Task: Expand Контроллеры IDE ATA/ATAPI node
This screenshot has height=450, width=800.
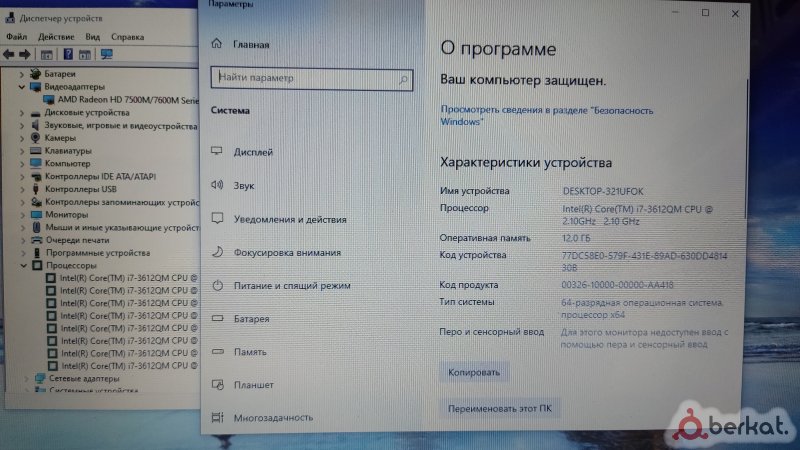Action: (x=22, y=177)
